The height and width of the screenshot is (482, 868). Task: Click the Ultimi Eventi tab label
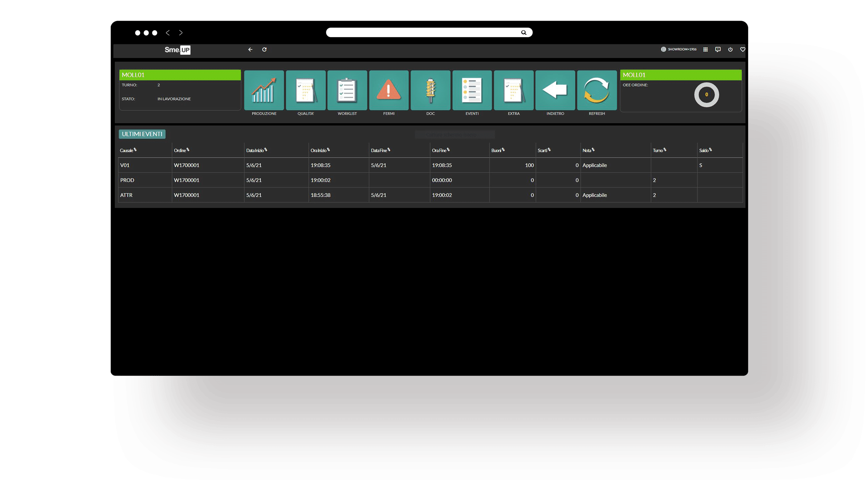click(142, 134)
